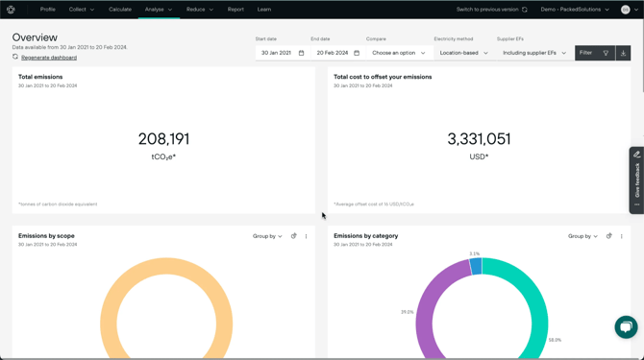This screenshot has height=360, width=644.
Task: Click the page vertical scrollbar
Action: 642,56
